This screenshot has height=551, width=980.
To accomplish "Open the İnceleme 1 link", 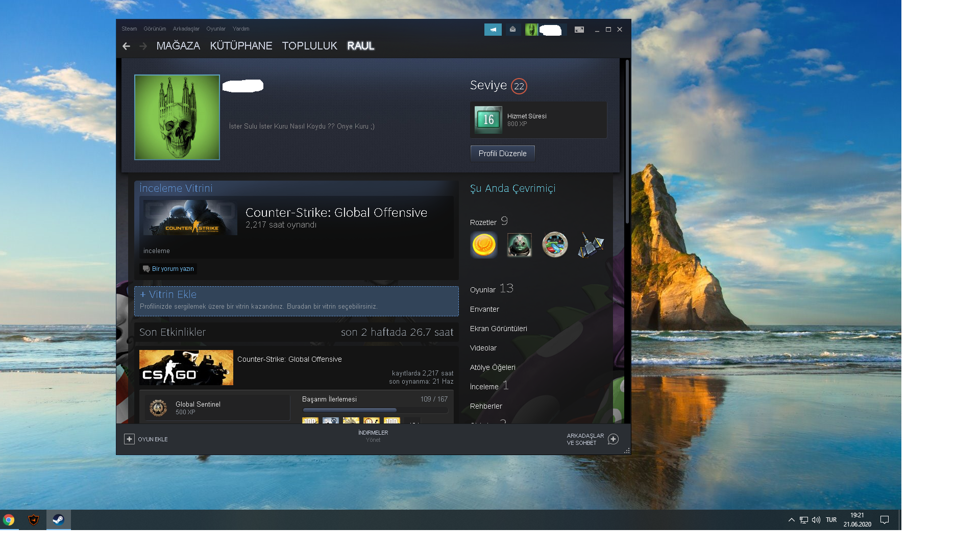I will tap(489, 386).
